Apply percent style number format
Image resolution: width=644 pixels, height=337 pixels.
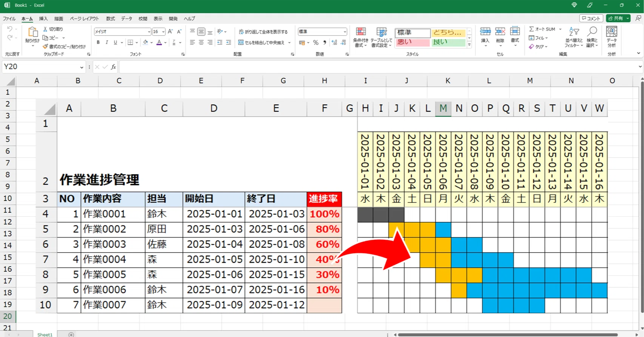316,43
